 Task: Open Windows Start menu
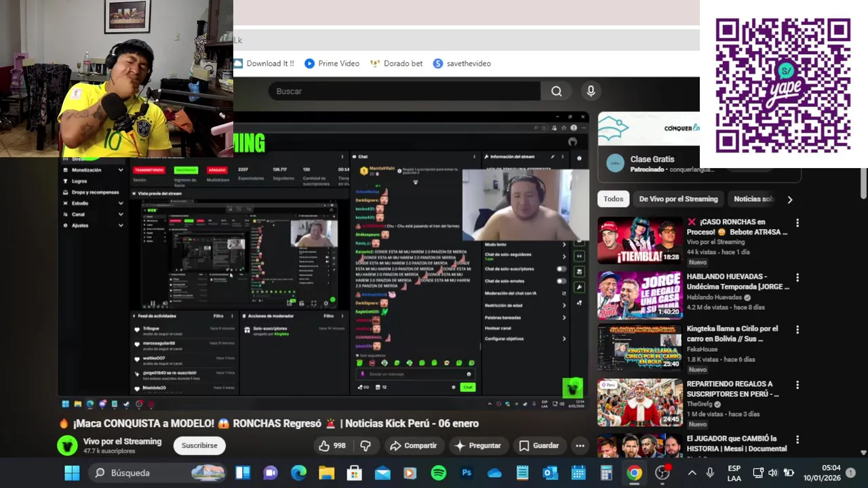(72, 472)
